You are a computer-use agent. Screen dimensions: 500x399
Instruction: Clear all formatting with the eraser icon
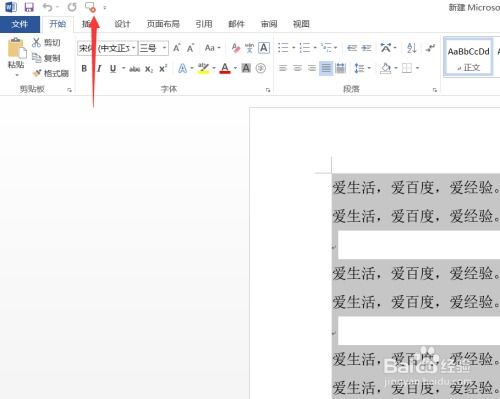point(236,48)
